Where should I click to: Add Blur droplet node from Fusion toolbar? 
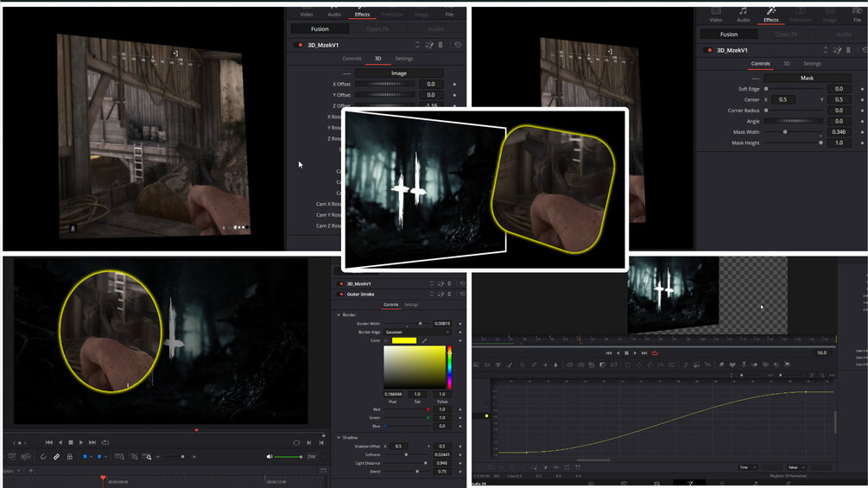coord(556,364)
